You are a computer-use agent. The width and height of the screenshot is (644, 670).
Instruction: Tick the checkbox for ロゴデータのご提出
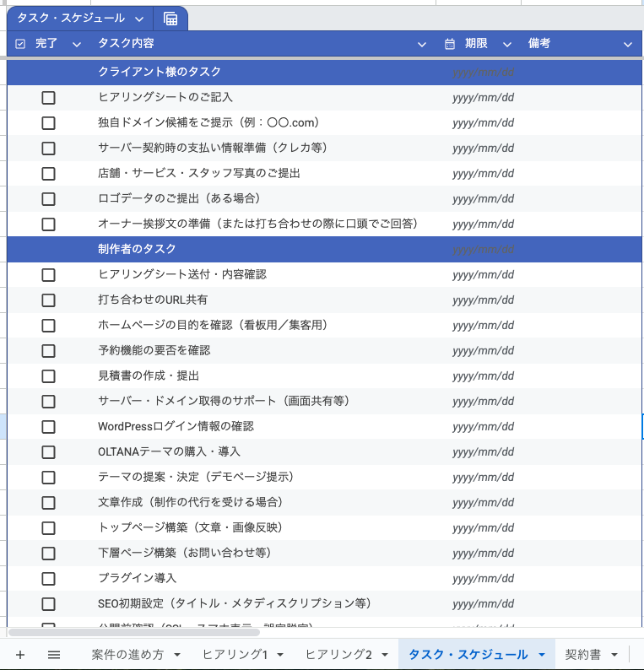click(48, 199)
